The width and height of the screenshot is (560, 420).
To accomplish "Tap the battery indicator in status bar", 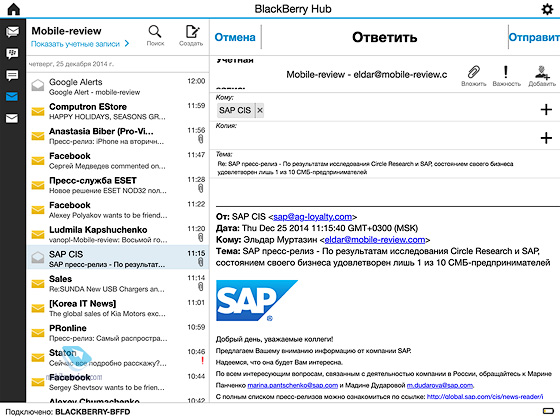I will coord(548,411).
